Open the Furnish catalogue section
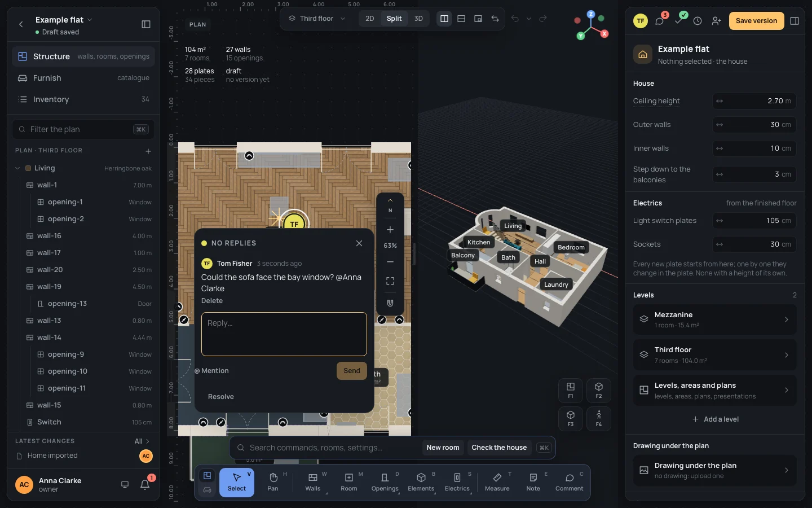 (x=83, y=78)
